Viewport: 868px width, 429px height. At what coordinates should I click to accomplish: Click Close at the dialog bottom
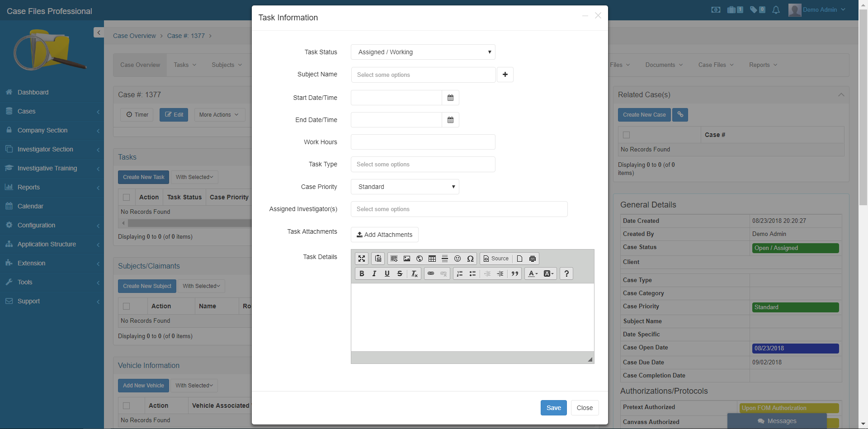point(585,408)
